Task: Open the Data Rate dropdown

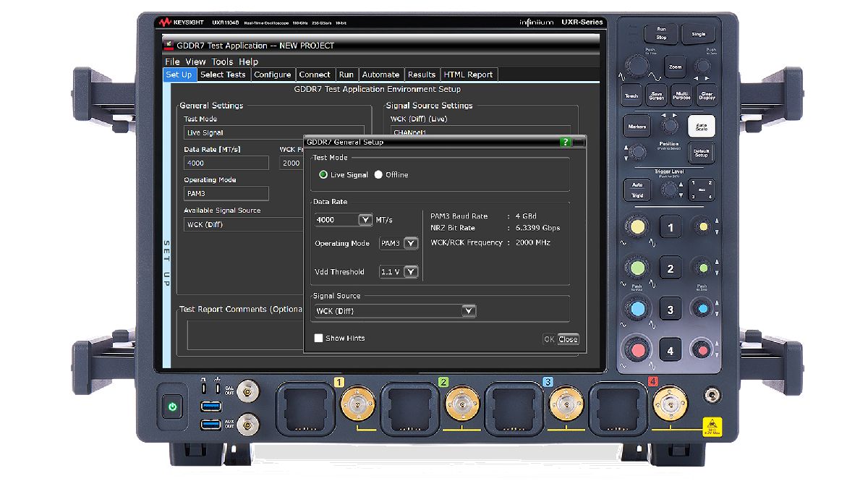Action: 364,219
